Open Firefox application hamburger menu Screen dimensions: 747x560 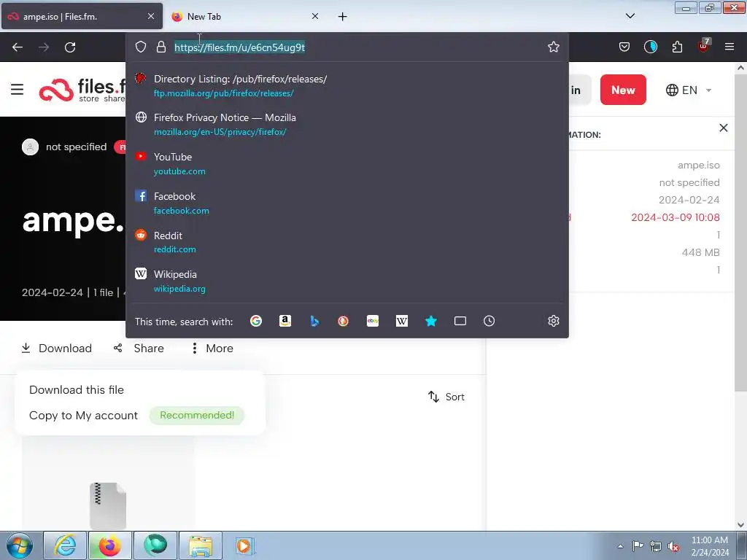[x=729, y=47]
